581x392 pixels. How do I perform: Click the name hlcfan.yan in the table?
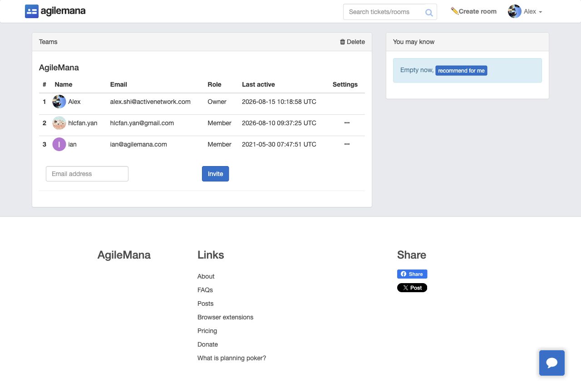click(x=83, y=123)
